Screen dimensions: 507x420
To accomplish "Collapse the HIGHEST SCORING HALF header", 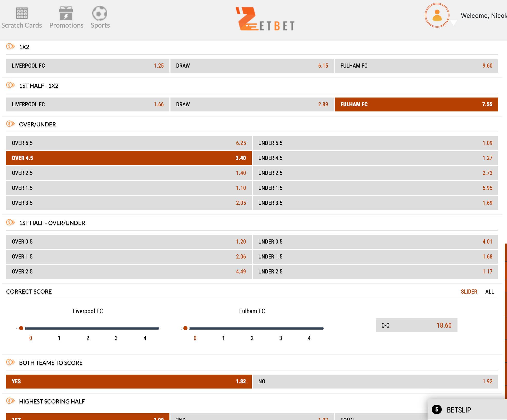I will (52, 401).
